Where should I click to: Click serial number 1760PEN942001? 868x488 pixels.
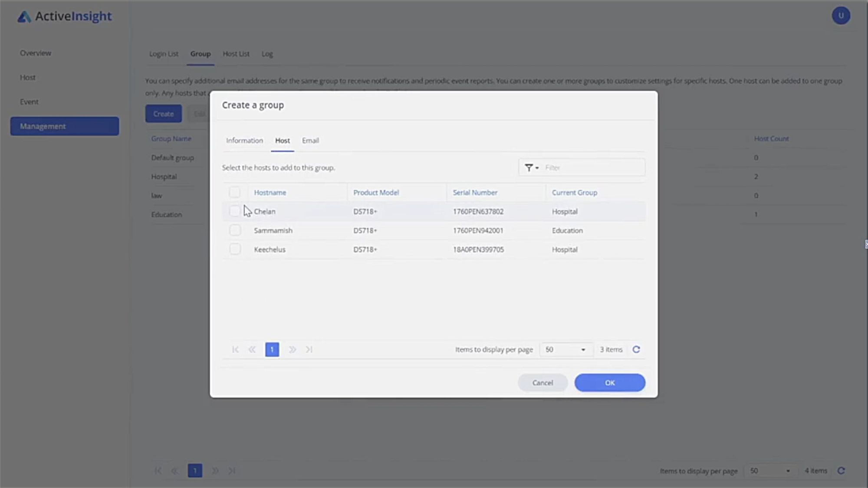coord(478,230)
